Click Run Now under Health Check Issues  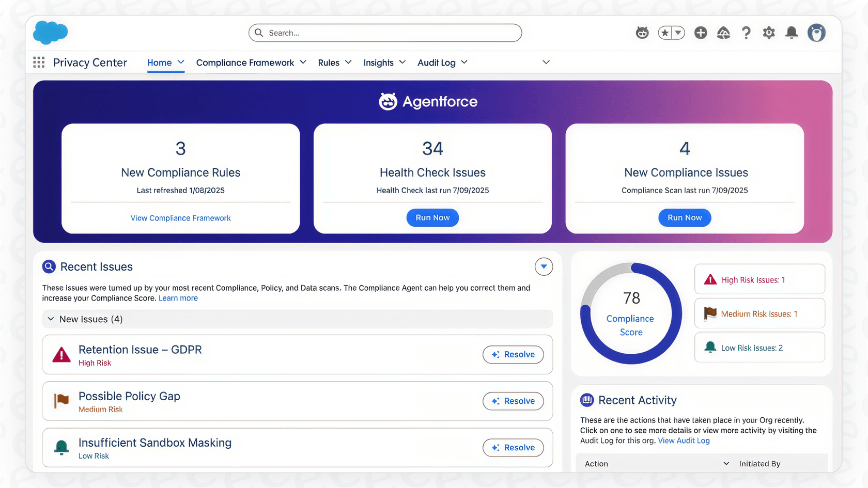[x=432, y=217]
